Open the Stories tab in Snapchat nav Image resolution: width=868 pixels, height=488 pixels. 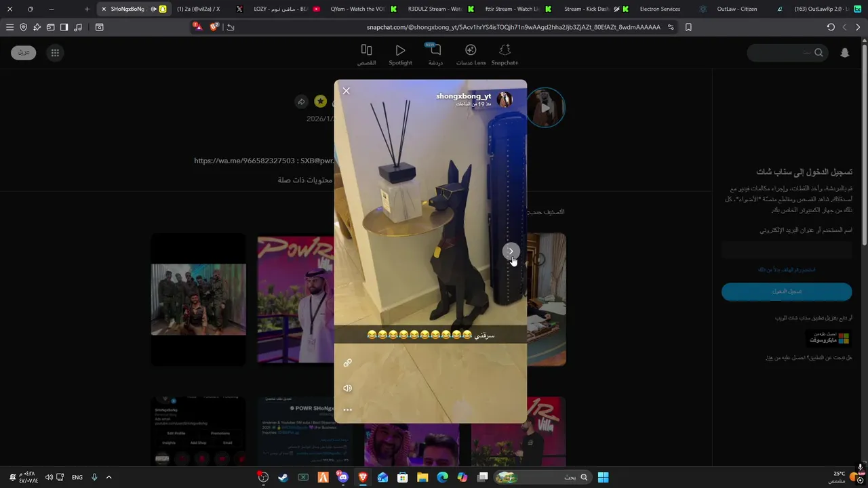[367, 55]
